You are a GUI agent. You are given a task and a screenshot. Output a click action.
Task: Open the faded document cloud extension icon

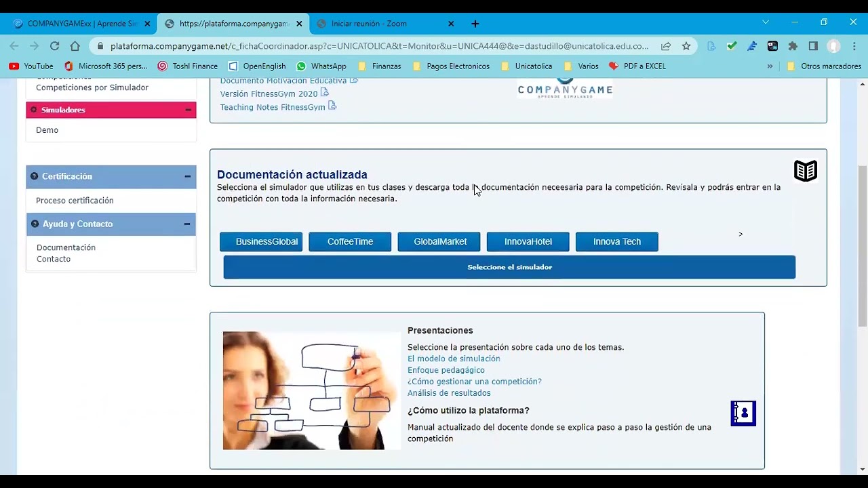(711, 46)
